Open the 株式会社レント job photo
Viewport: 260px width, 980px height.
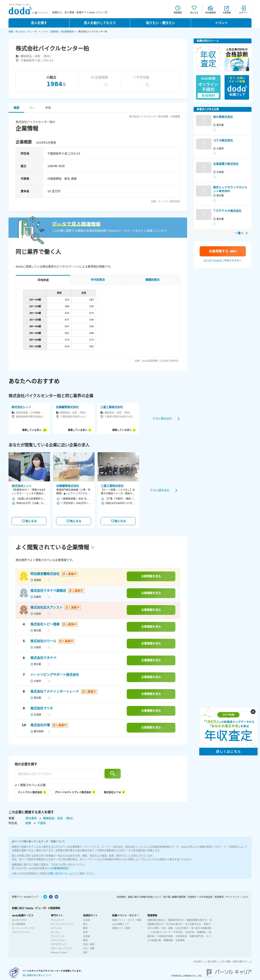(29, 466)
